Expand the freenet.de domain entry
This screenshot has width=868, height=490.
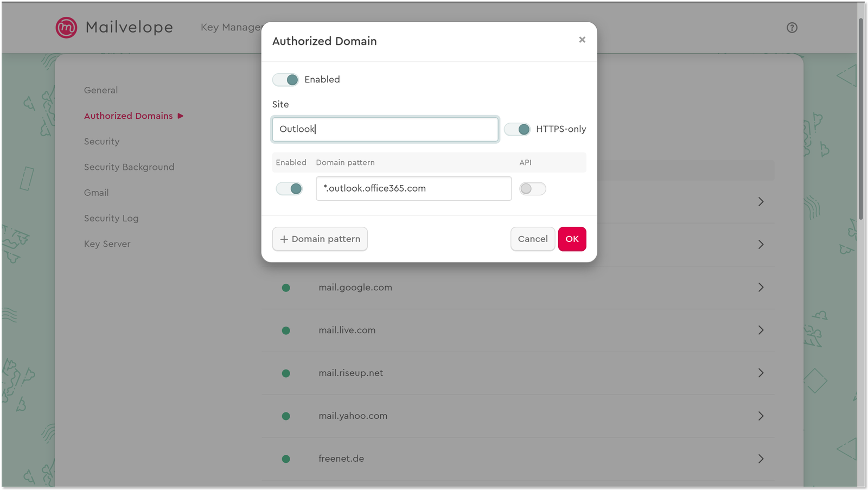[761, 459]
